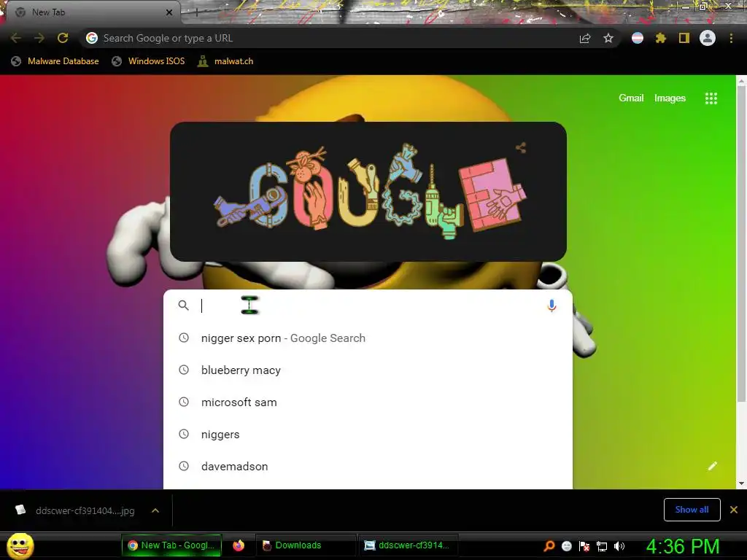
Task: Open the profile avatar menu
Action: [x=708, y=38]
